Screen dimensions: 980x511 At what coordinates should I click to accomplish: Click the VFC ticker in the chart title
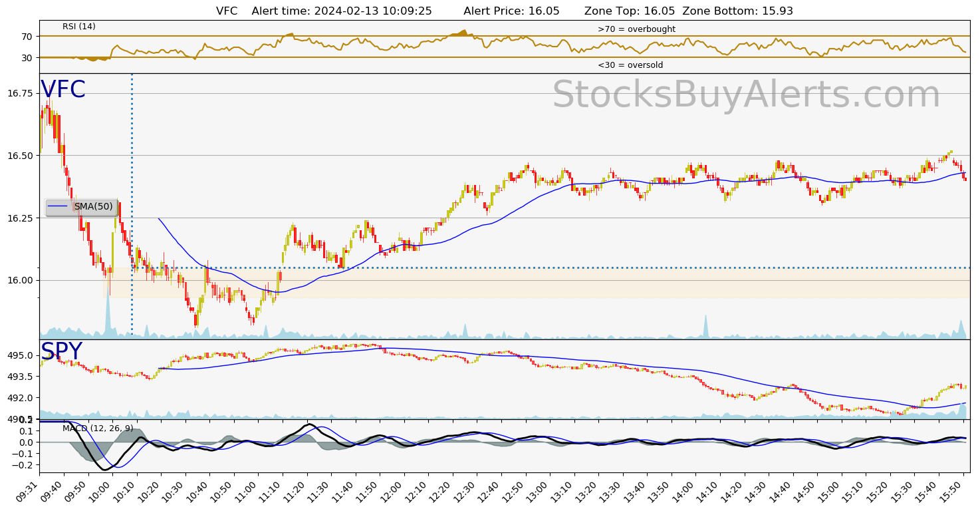tap(227, 11)
